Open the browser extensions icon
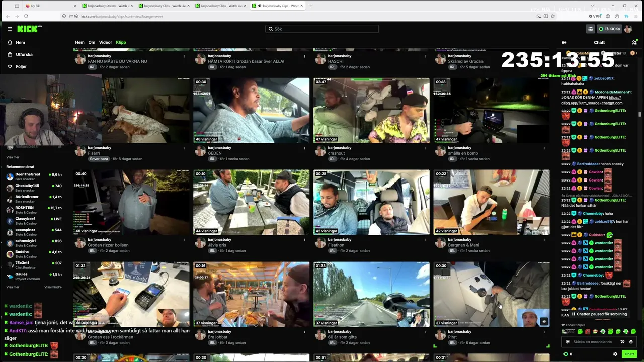This screenshot has height=362, width=644. coord(617,16)
